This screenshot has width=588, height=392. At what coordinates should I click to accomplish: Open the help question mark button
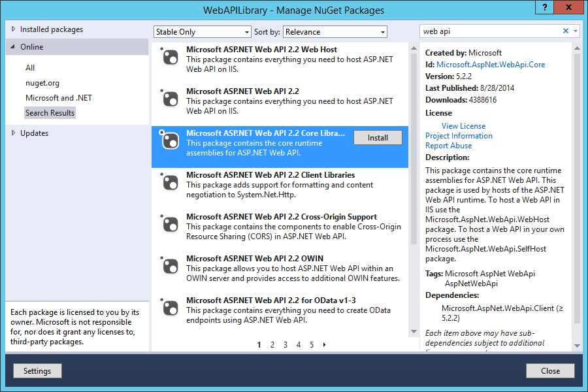pyautogui.click(x=545, y=7)
